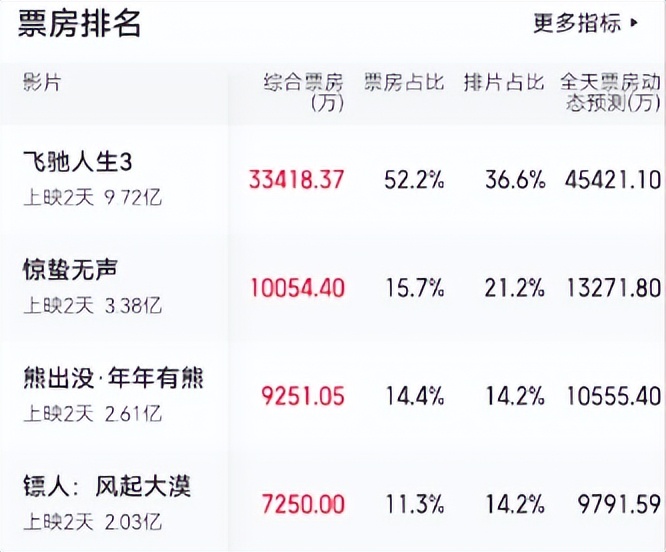Open the movie 飞驰人生3

point(77,160)
